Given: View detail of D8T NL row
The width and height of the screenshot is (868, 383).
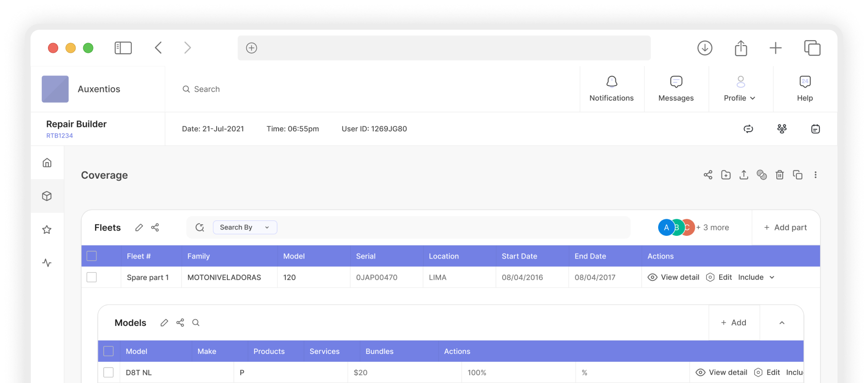Looking at the screenshot, I should 722,372.
